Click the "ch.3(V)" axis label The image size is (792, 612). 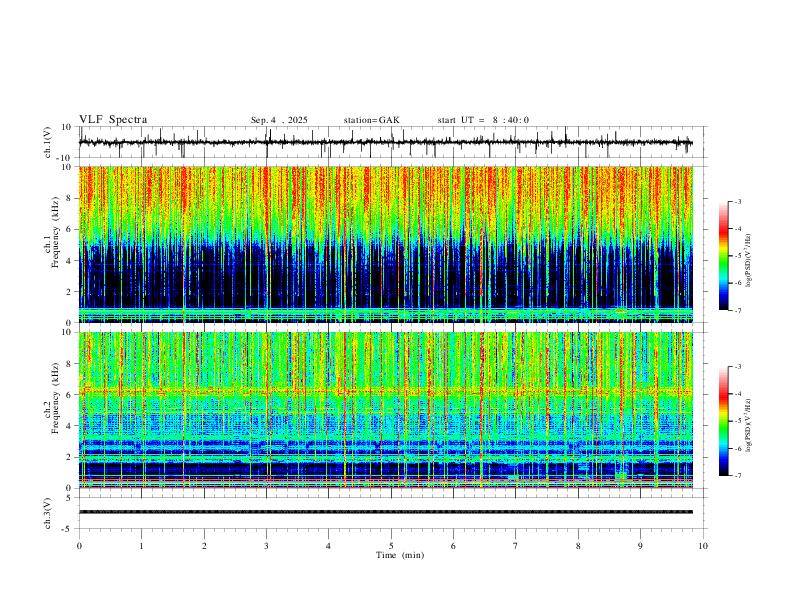tap(48, 513)
